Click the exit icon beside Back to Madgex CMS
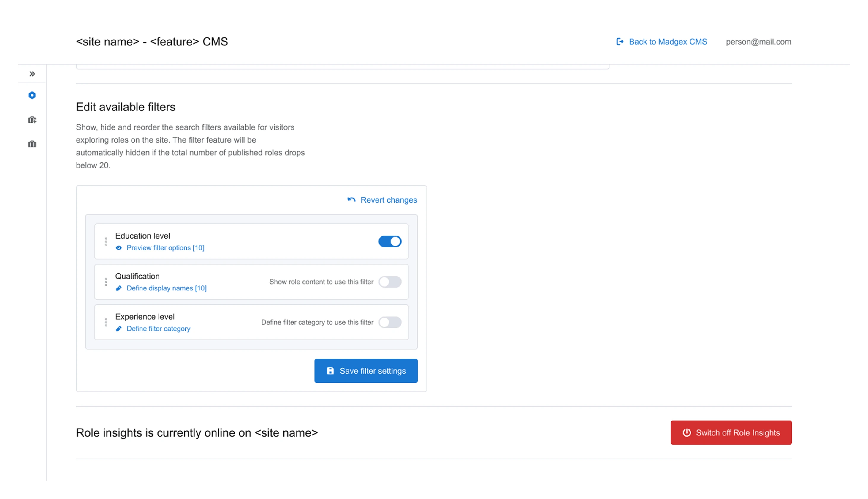 pyautogui.click(x=620, y=42)
